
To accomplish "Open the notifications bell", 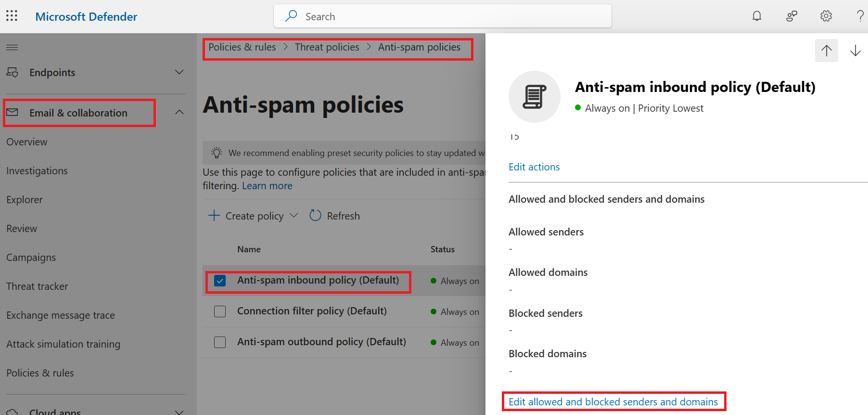I will 757,16.
